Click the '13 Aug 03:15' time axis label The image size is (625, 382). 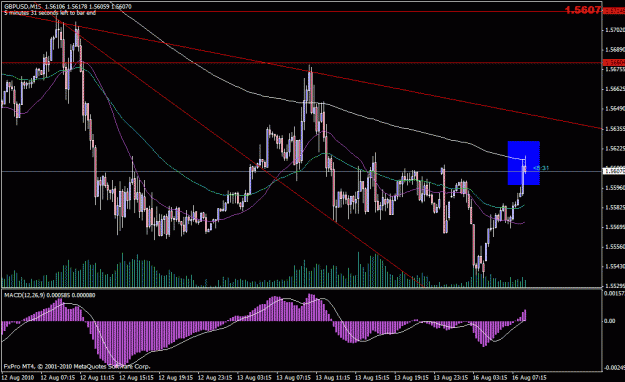(254, 377)
